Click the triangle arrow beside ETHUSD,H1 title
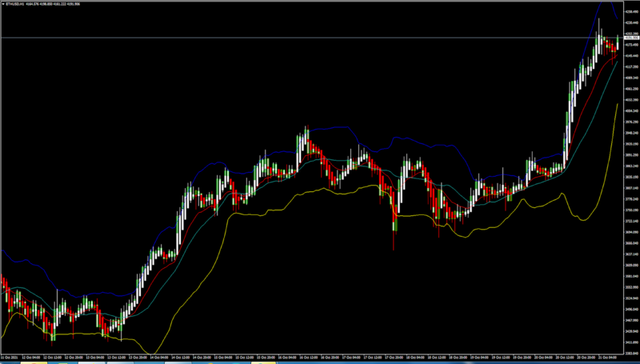Screen dimensions: 640x364 3,4
